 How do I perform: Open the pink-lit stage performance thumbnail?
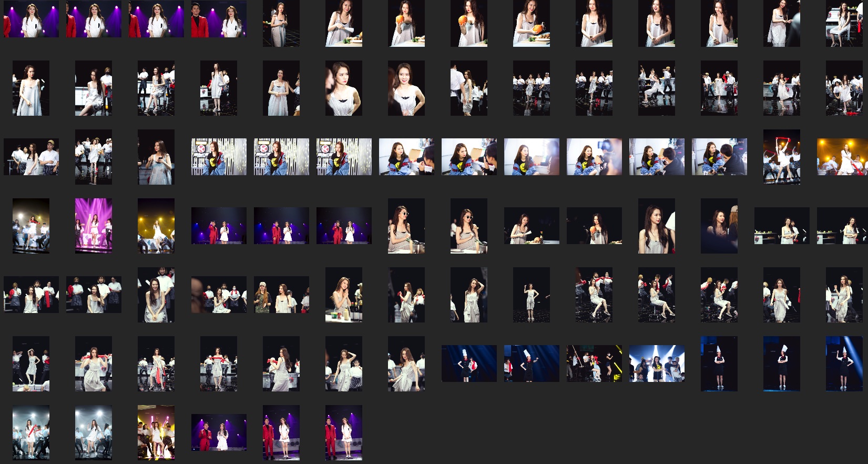tap(94, 226)
